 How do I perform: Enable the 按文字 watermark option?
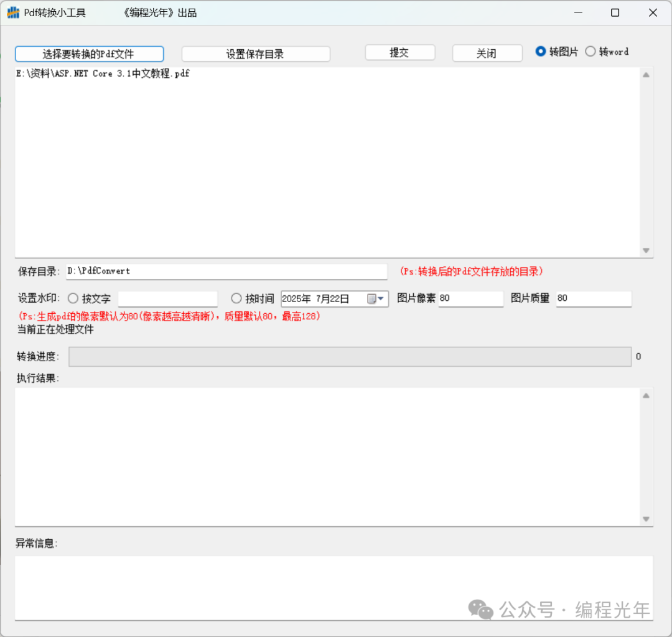pos(73,299)
